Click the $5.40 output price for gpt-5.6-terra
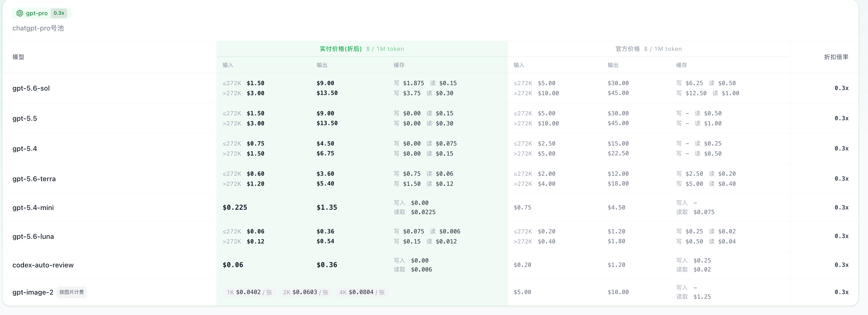 (325, 184)
